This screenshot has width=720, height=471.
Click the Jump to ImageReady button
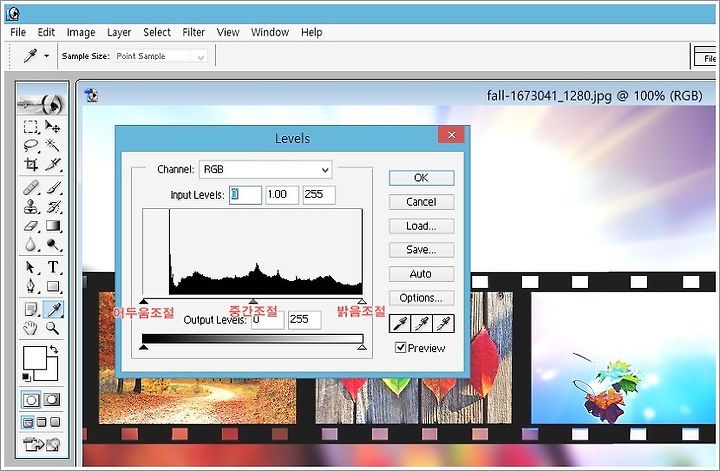click(42, 444)
